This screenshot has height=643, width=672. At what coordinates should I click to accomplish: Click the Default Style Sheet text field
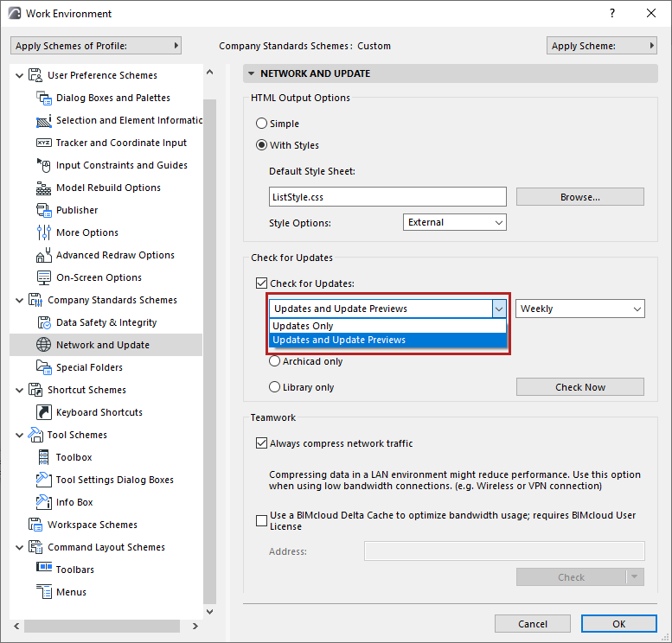click(387, 197)
